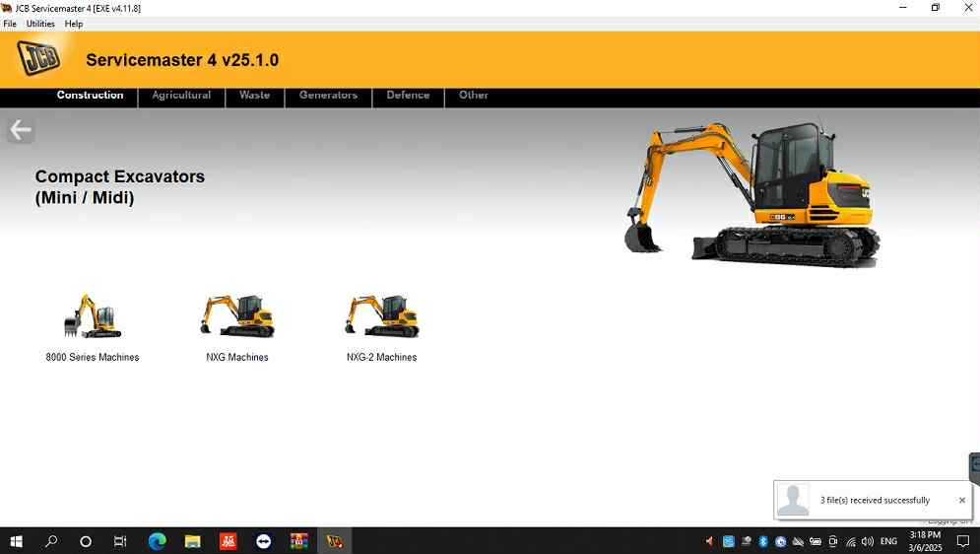Select the JCB Servicemaster taskbar icon

point(334,541)
